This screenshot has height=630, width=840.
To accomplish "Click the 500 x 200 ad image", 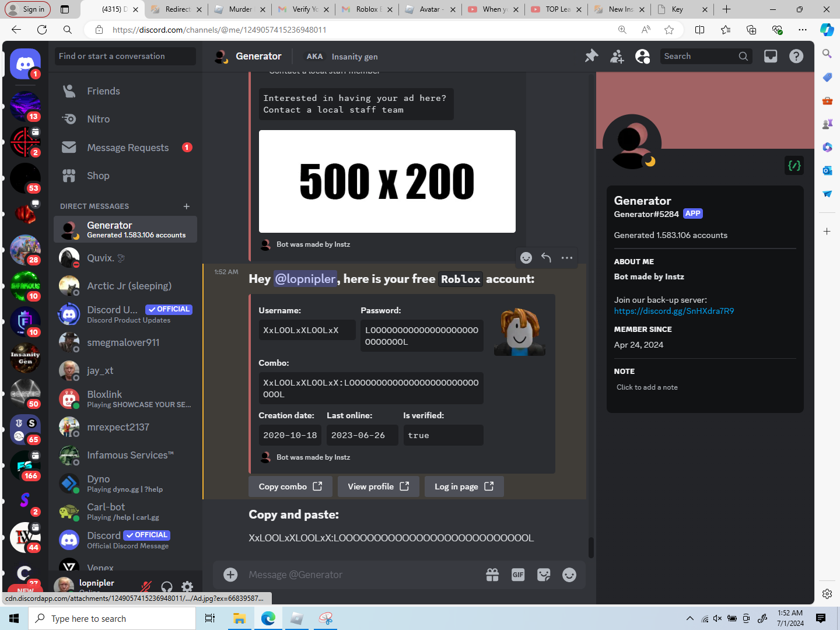I will 387,181.
